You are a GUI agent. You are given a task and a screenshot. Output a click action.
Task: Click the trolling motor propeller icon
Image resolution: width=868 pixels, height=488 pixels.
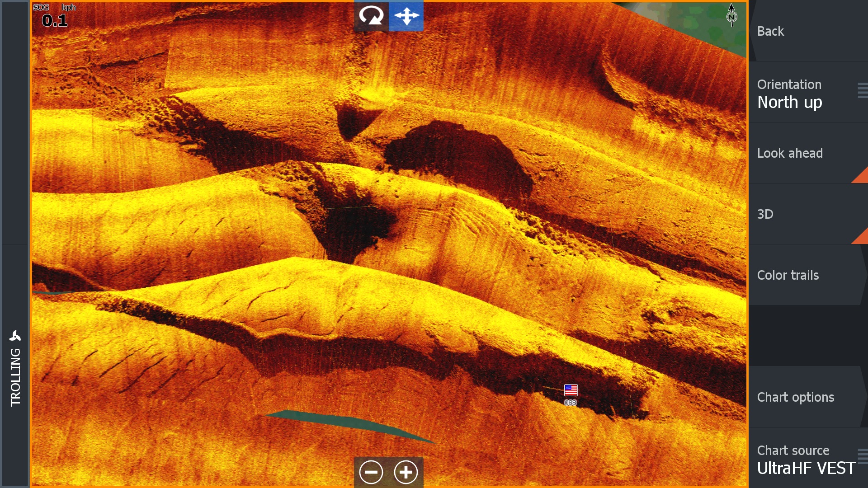(15, 336)
